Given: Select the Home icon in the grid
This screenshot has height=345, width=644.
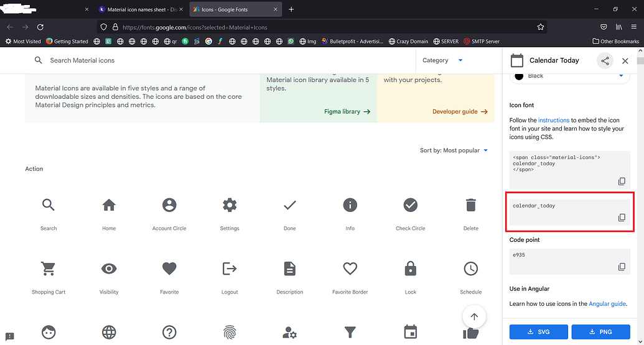Looking at the screenshot, I should pyautogui.click(x=109, y=205).
